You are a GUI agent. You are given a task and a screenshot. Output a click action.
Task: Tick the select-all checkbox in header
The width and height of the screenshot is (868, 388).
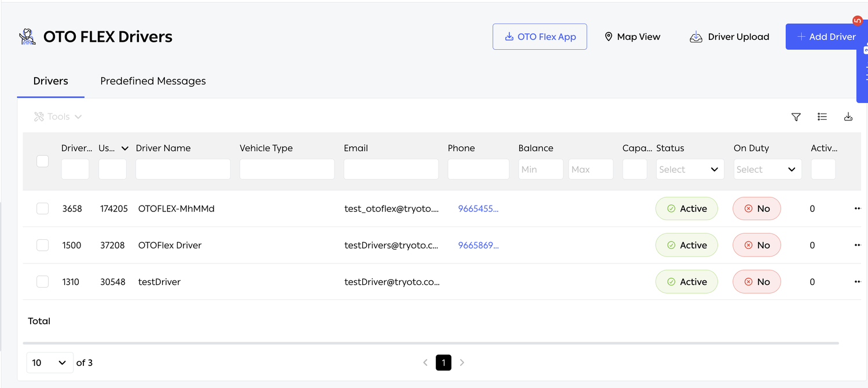(x=42, y=161)
